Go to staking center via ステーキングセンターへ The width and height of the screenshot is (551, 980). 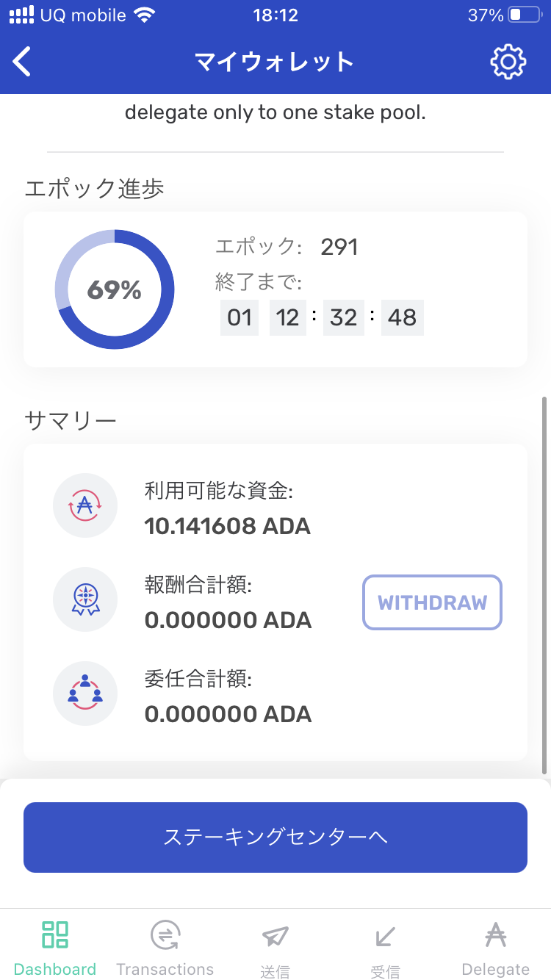click(275, 837)
